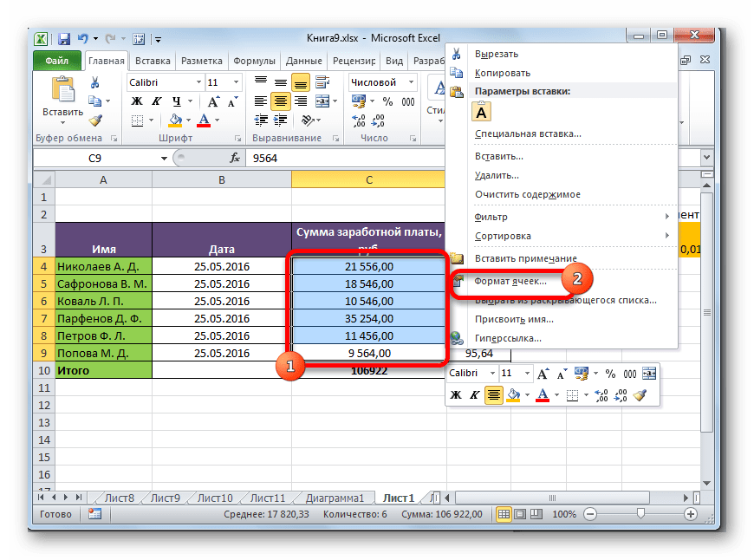Click the Hyperlink option in the context menu
This screenshot has width=754, height=560.
point(508,338)
